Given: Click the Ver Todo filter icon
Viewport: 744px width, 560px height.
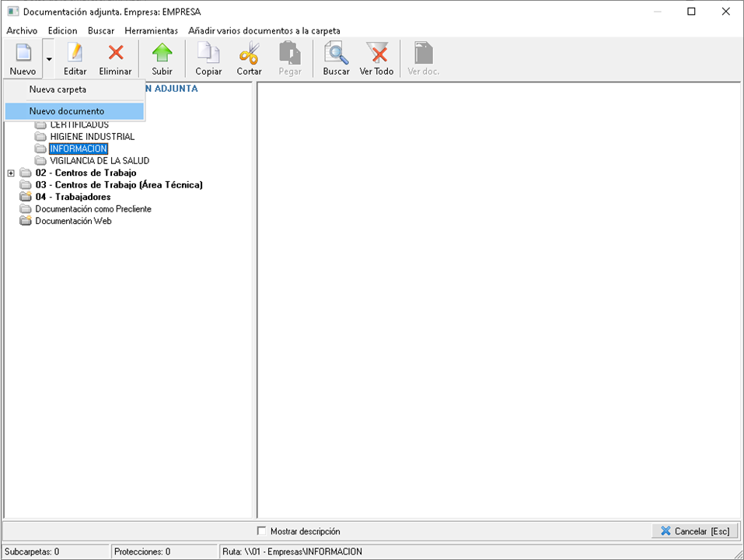Looking at the screenshot, I should coord(376,54).
